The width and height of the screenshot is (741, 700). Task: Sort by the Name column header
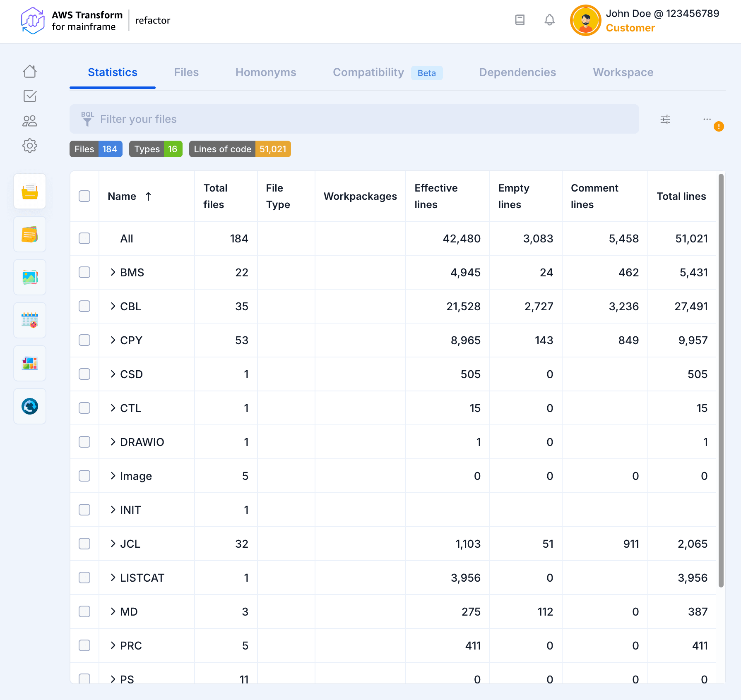pos(122,197)
